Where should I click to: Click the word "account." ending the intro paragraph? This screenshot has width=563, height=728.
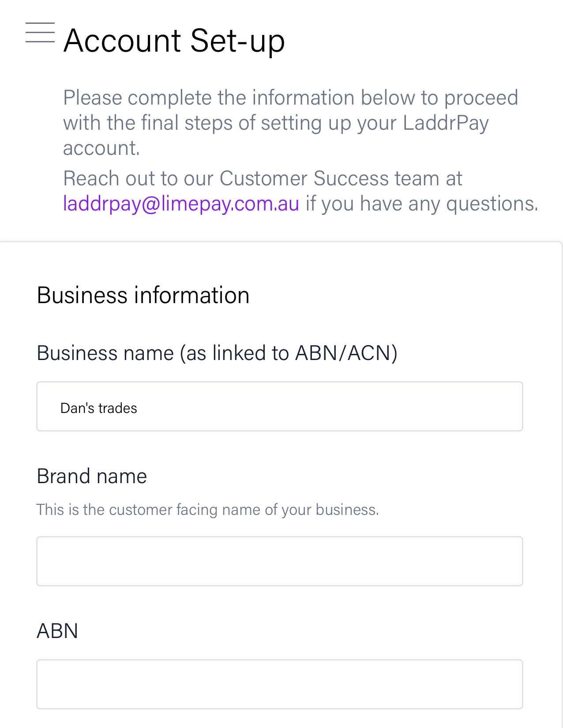click(101, 148)
